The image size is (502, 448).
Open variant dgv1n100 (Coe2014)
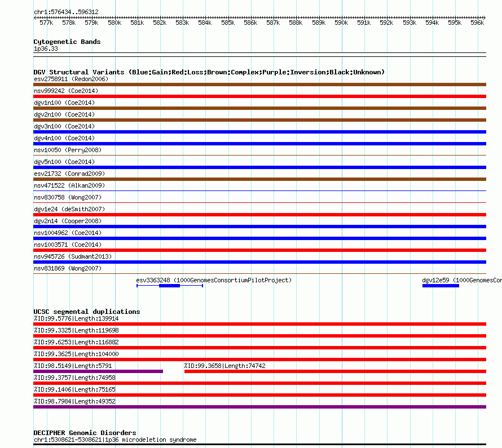pos(64,103)
